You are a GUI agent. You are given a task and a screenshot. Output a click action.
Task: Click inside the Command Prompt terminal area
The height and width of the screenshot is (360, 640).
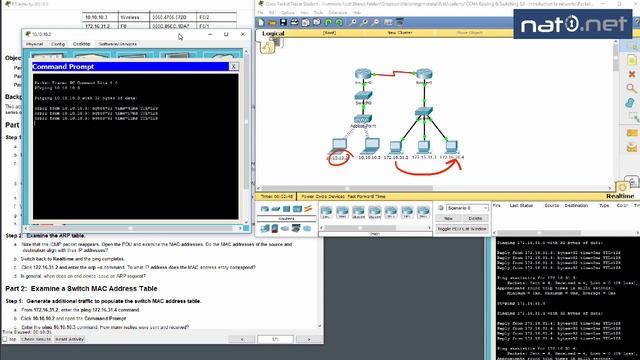click(x=136, y=146)
